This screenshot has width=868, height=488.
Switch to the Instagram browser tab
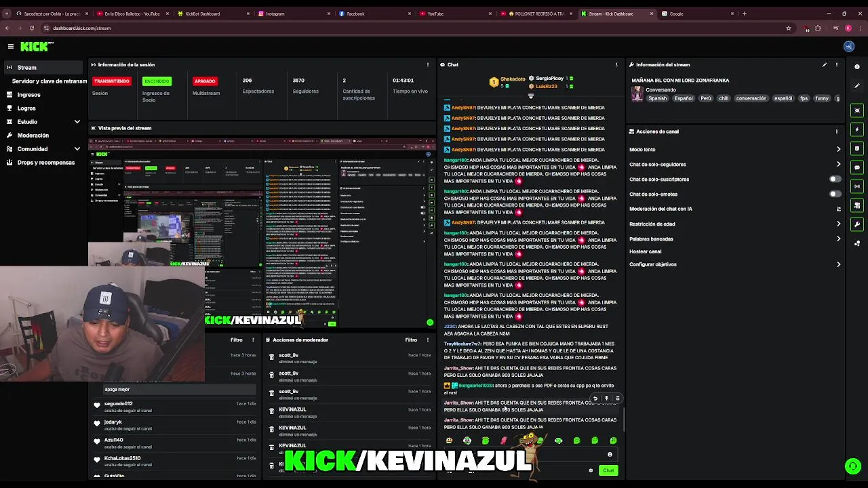pos(293,14)
